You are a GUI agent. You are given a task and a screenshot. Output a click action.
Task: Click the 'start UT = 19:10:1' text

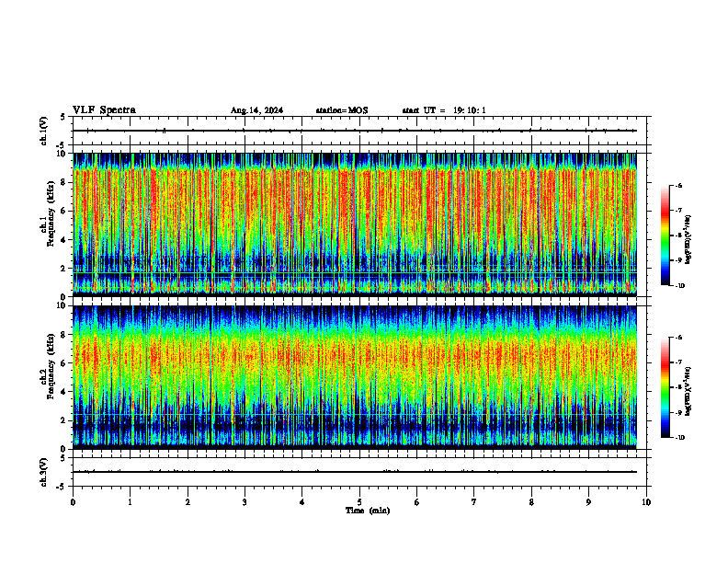coord(444,110)
